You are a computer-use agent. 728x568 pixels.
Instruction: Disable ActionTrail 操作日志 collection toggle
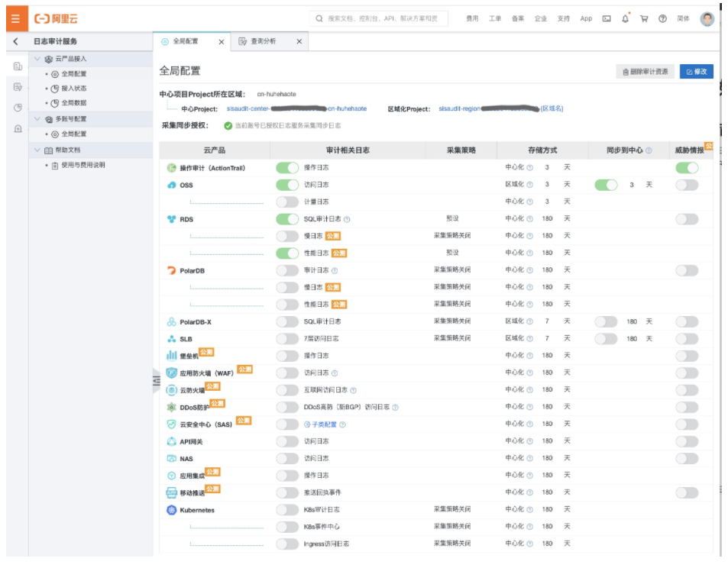287,167
